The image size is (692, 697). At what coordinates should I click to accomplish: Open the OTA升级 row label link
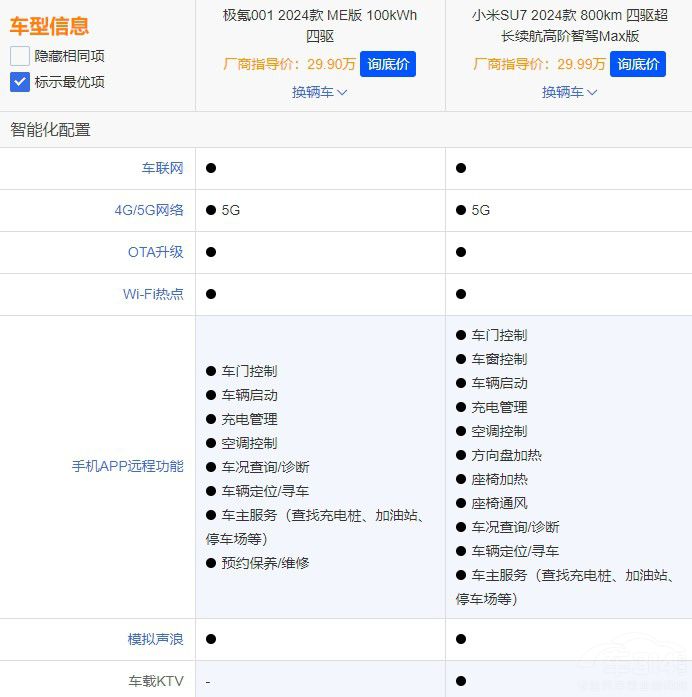click(x=155, y=252)
